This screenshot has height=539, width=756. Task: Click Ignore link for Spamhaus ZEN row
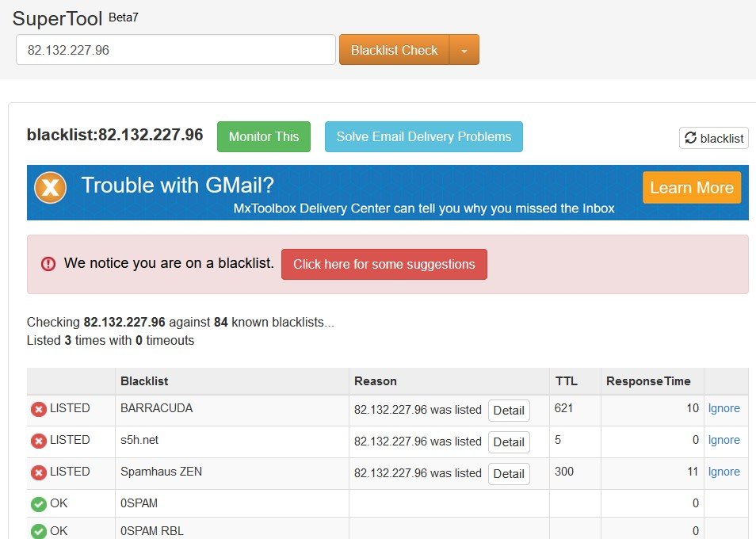point(724,472)
